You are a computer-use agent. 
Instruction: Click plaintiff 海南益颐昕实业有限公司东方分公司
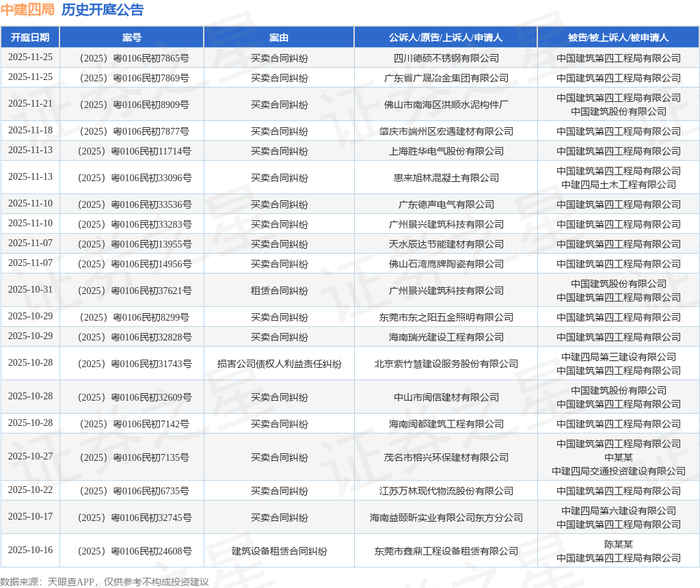pyautogui.click(x=446, y=518)
